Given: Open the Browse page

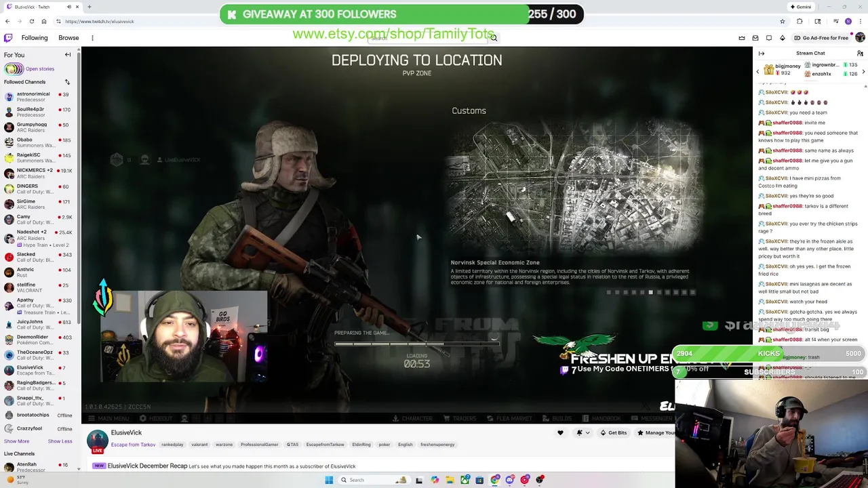Looking at the screenshot, I should click(68, 38).
